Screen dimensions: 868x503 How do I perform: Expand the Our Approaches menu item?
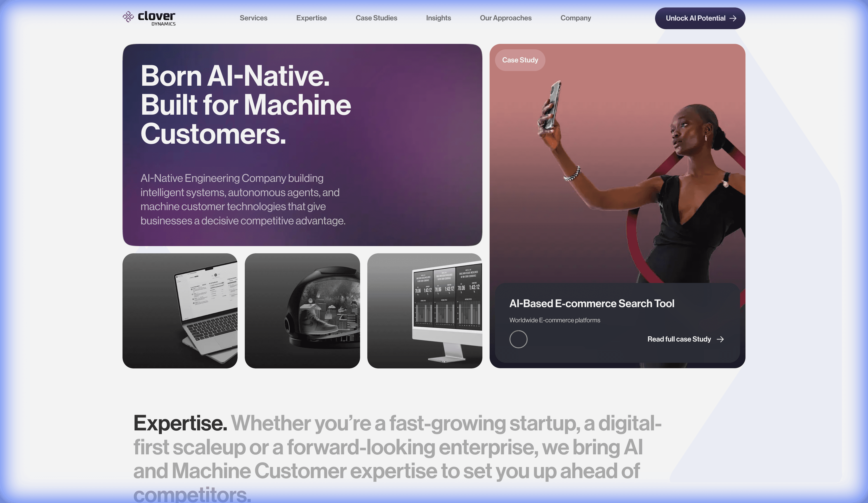(506, 18)
